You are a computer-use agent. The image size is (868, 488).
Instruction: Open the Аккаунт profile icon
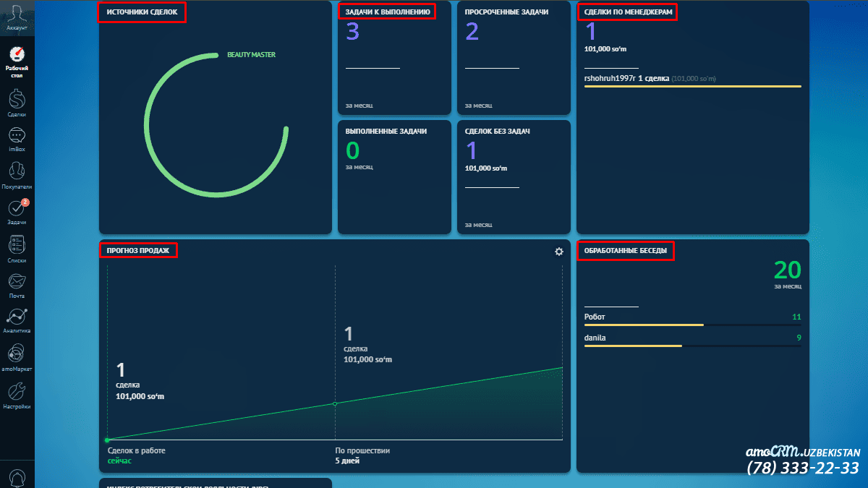point(17,14)
